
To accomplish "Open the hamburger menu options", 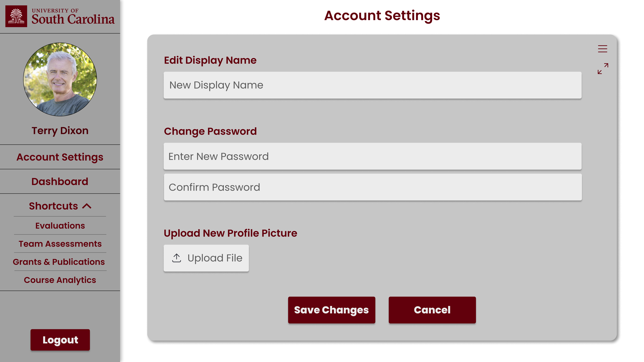I will tap(602, 49).
